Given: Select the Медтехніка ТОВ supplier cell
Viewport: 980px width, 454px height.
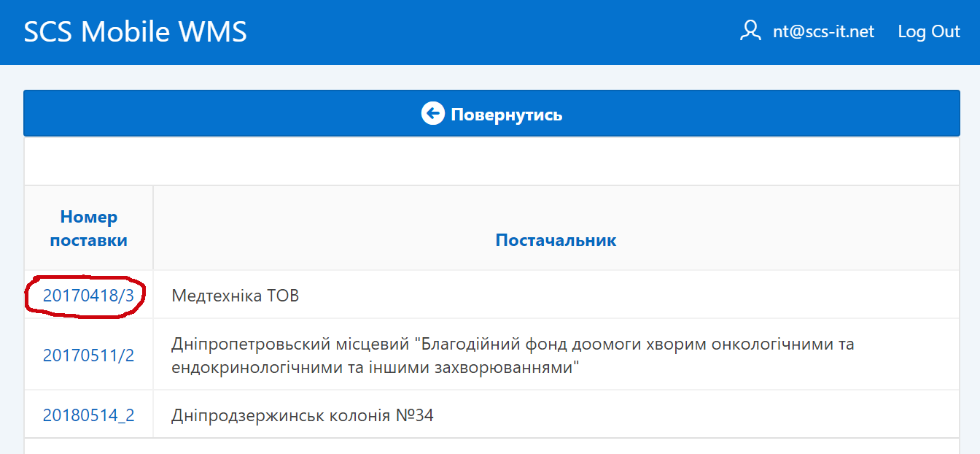Looking at the screenshot, I should [556, 295].
